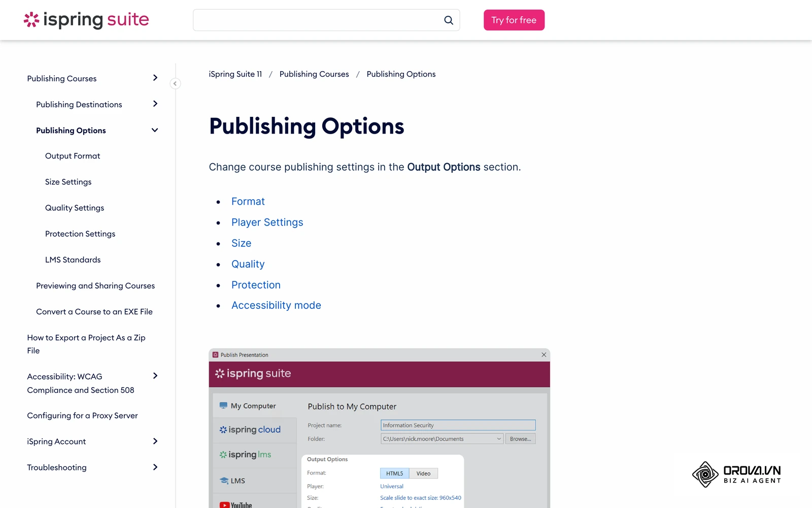Follow the Player Settings link
812x508 pixels.
pos(267,223)
